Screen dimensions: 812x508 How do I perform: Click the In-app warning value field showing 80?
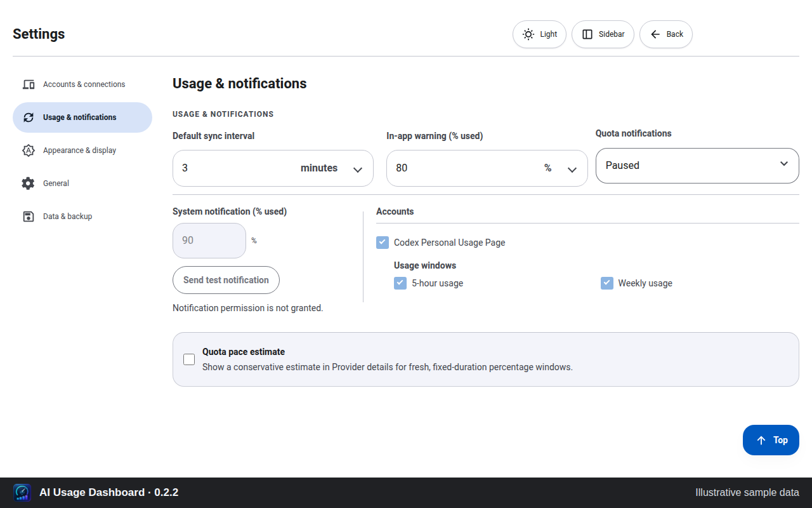[x=463, y=168]
